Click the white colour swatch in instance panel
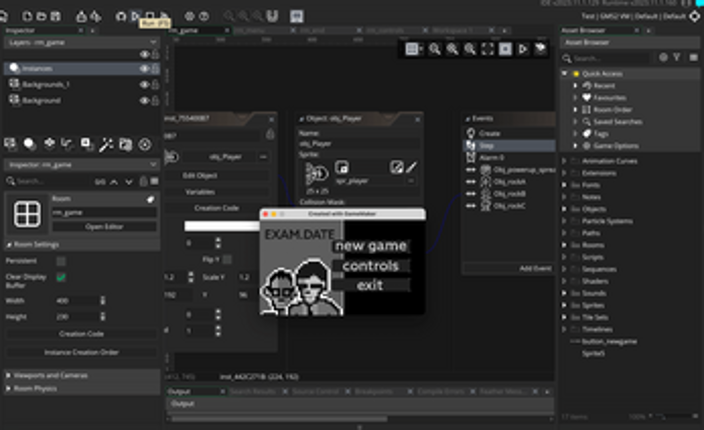This screenshot has width=704, height=430. 222,226
